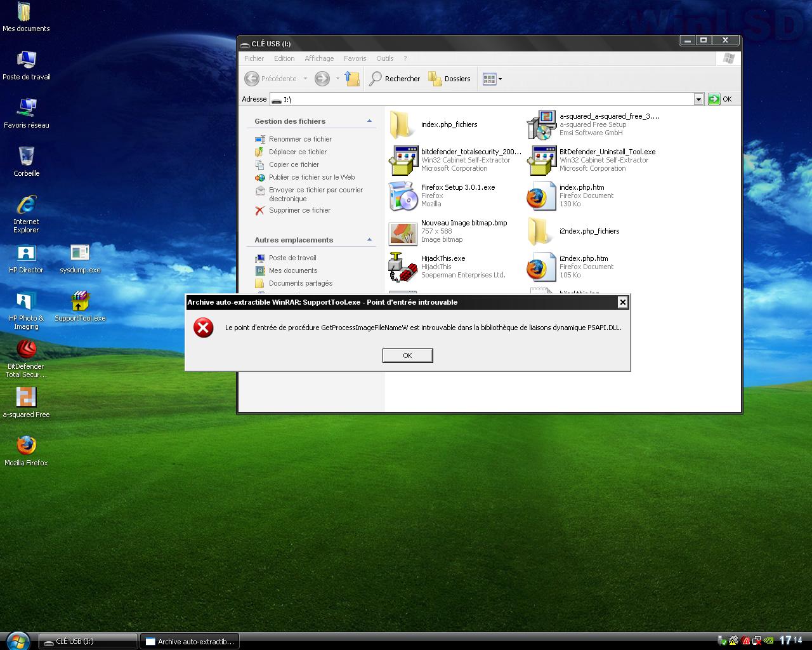The width and height of the screenshot is (812, 650).
Task: Open Poste de travail desktop icon
Action: (26, 65)
